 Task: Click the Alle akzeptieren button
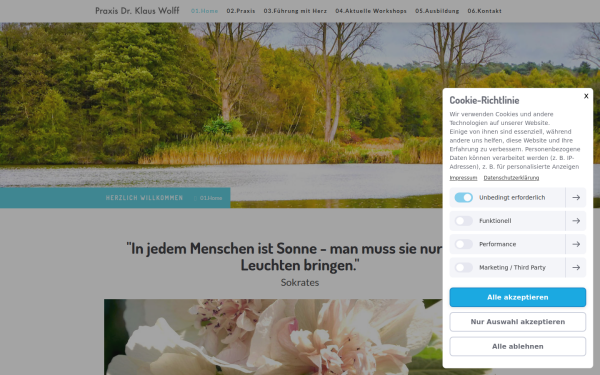tap(517, 297)
